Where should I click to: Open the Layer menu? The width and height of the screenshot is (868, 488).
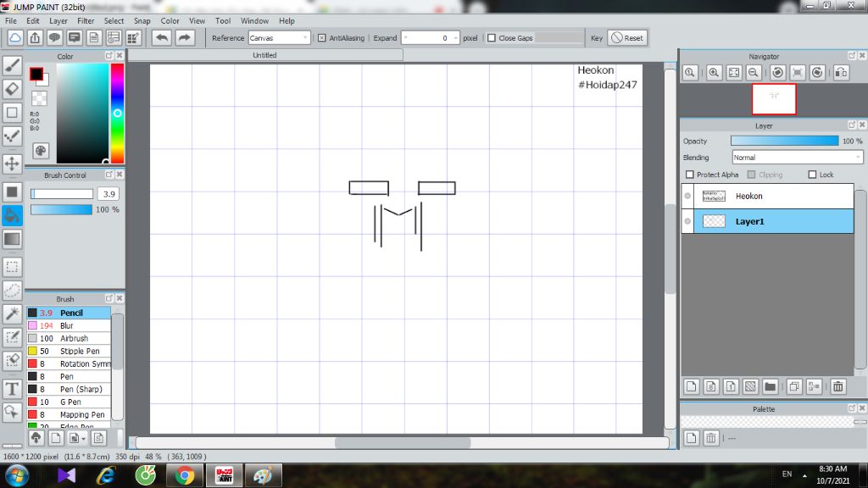pos(58,21)
